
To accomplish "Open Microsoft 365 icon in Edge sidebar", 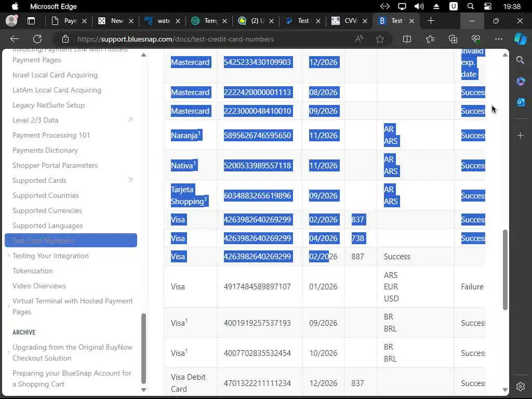I will click(x=521, y=82).
